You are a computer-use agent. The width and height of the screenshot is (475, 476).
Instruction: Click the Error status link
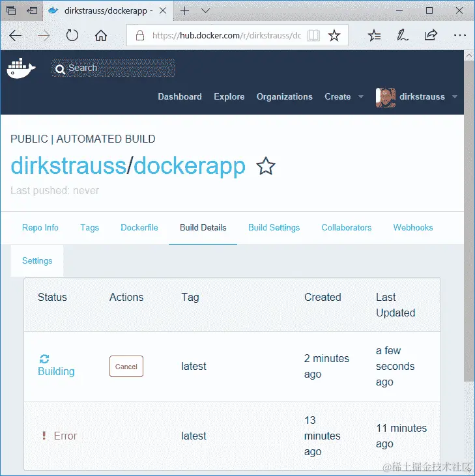(65, 436)
